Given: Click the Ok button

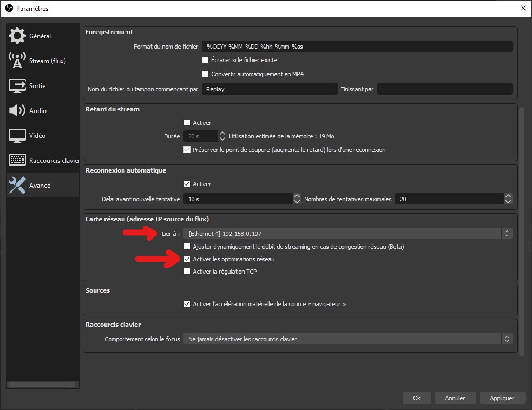Looking at the screenshot, I should pyautogui.click(x=417, y=398).
